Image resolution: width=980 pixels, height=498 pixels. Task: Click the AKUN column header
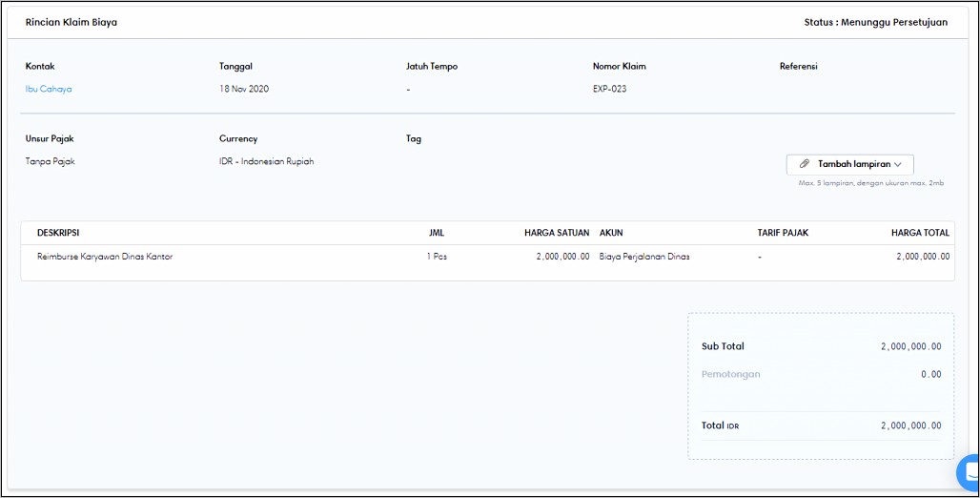(x=611, y=233)
